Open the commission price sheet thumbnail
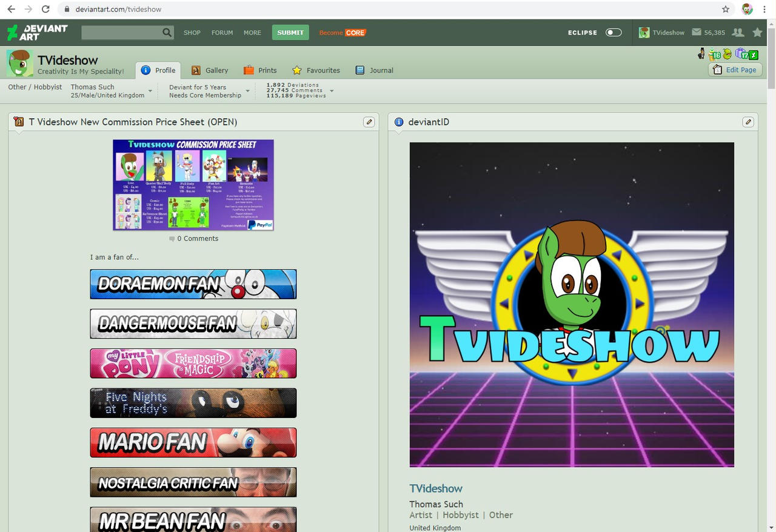The image size is (776, 532). point(193,185)
